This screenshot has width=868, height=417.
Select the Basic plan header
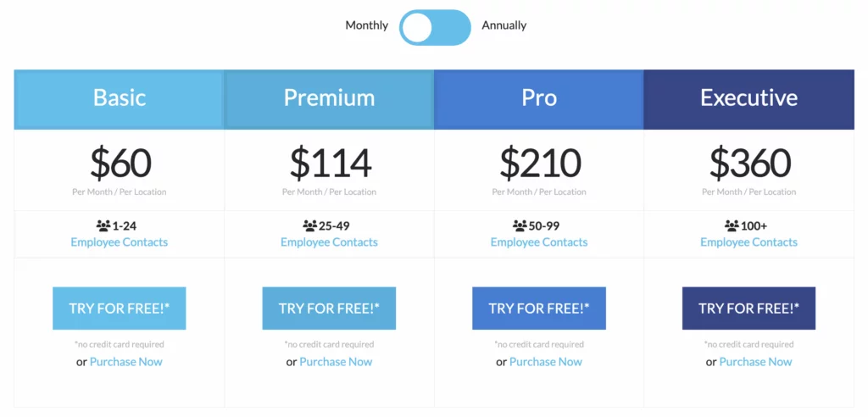pyautogui.click(x=120, y=98)
